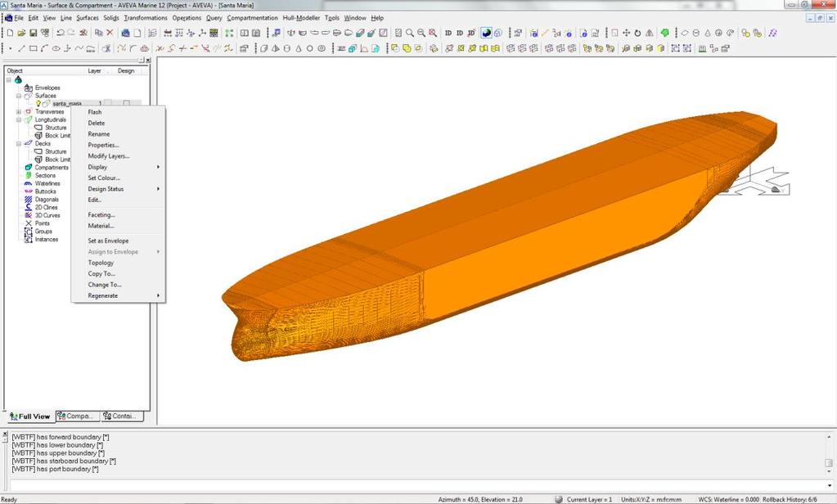Click the Undo arrow icon
837x504 pixels.
(60, 33)
